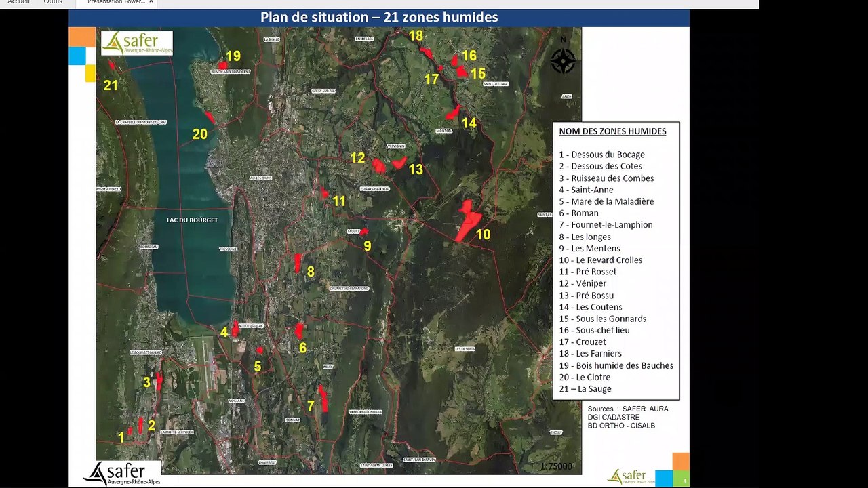Select legend entry '8 - Les longes'

[585, 237]
